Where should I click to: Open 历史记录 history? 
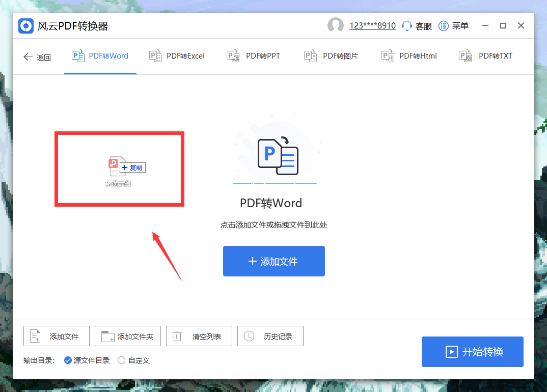[270, 336]
